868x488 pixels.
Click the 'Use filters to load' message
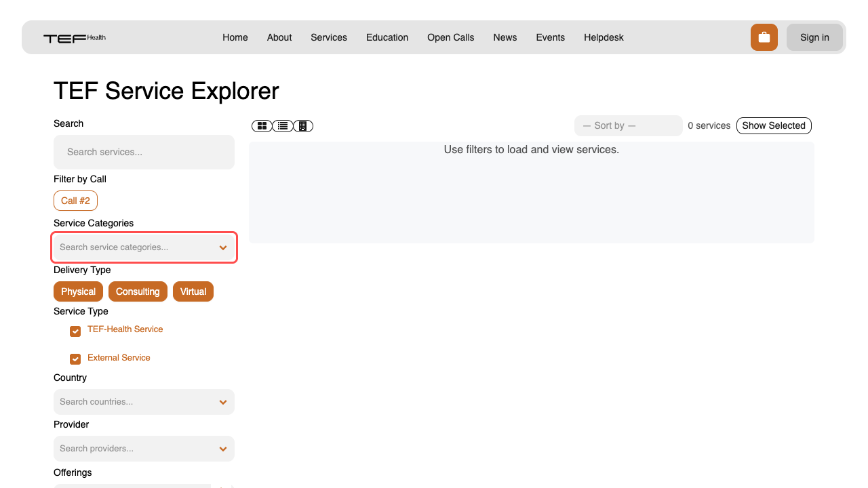click(532, 149)
